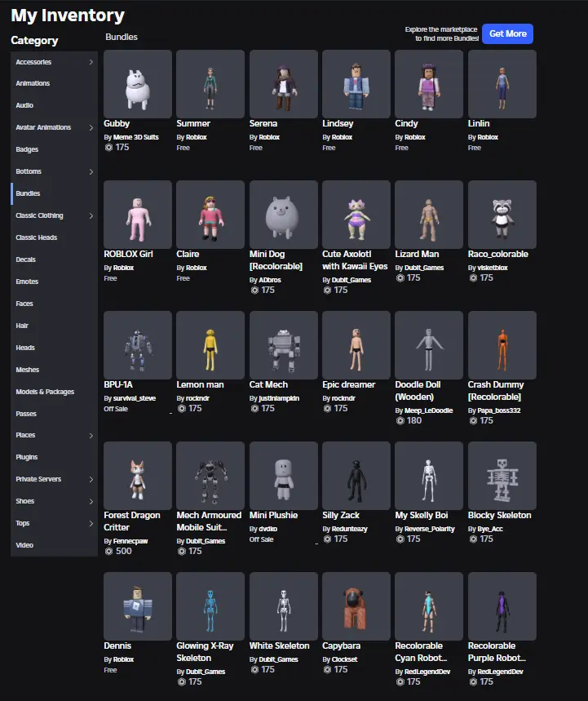Open the Capybara bundle thumbnail
588x701 pixels.
(x=356, y=606)
